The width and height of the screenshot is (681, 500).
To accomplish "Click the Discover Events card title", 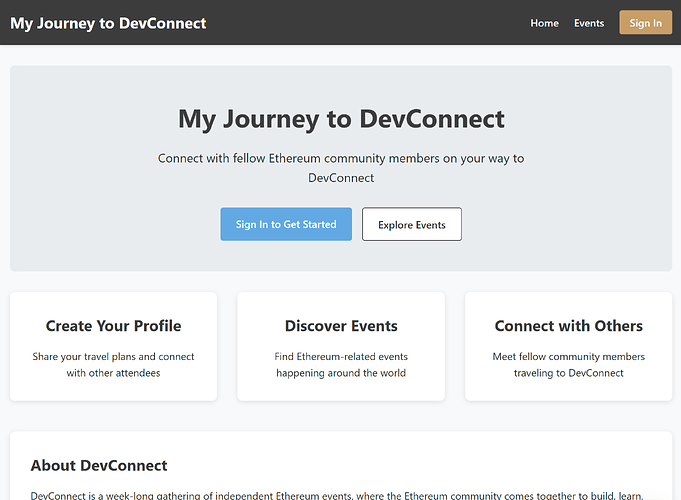I will (341, 326).
